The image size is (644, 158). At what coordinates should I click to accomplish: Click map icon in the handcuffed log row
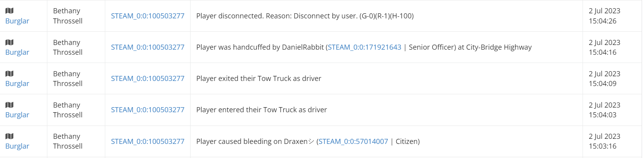tap(9, 42)
